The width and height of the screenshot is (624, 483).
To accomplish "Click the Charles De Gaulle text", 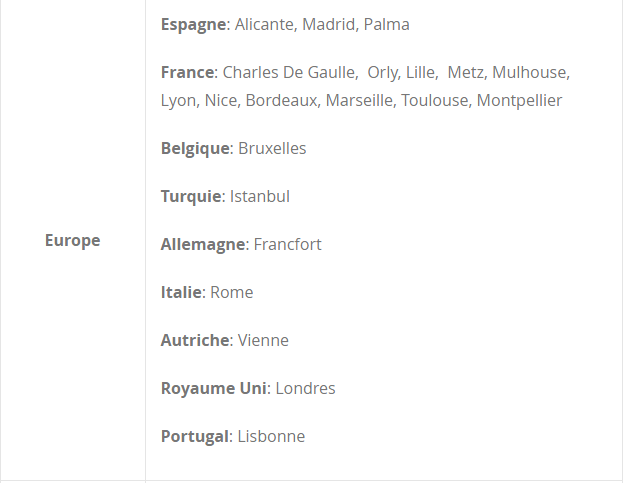I will click(289, 72).
